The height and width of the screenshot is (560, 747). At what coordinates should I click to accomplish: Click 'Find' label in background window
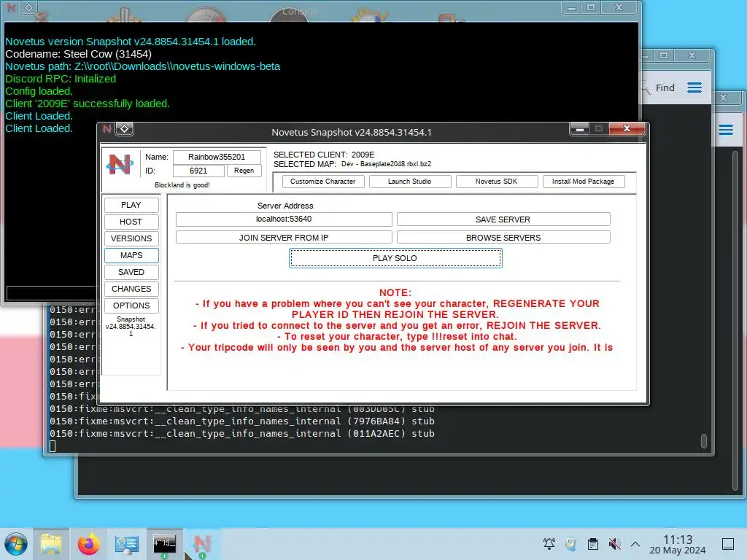[x=665, y=87]
